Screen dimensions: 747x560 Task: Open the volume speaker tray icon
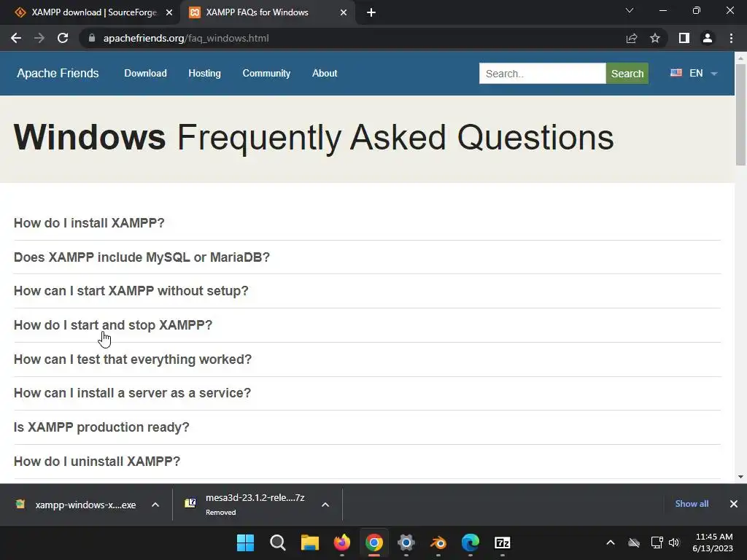click(x=673, y=542)
